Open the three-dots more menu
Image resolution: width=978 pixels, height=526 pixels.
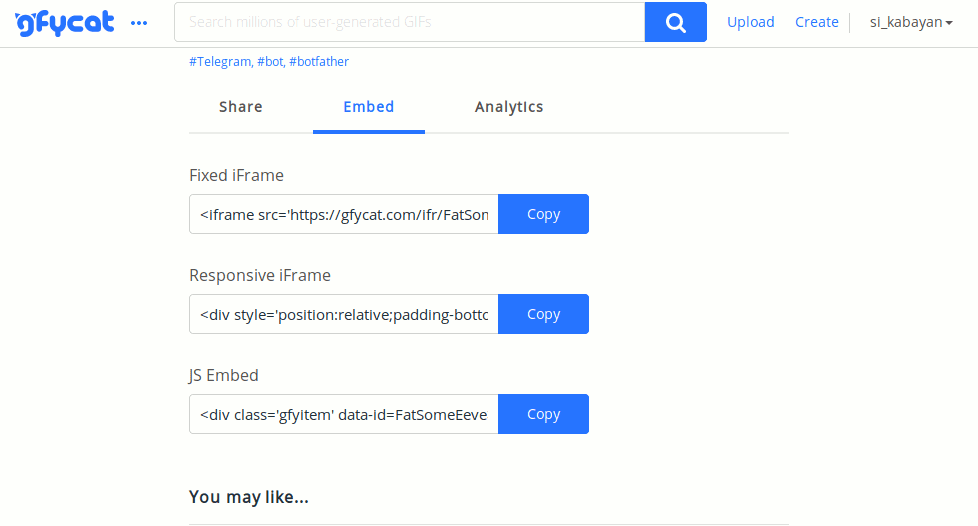point(138,23)
